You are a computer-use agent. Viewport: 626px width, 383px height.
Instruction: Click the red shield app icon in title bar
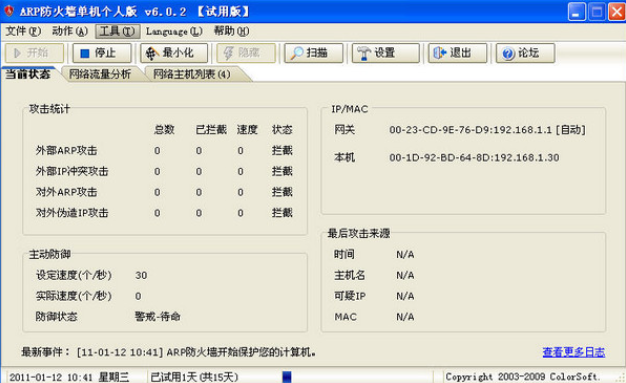pyautogui.click(x=9, y=11)
